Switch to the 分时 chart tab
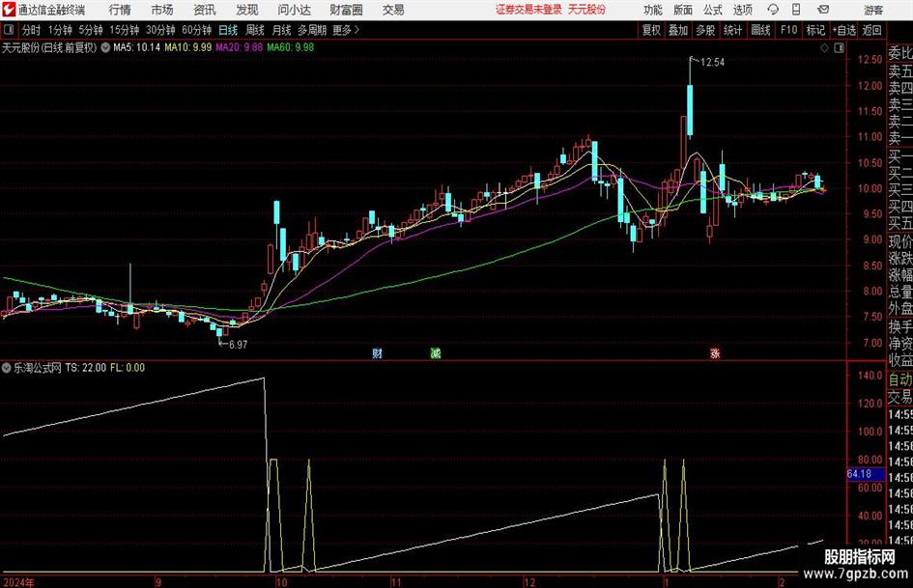913x588 pixels. 31,30
